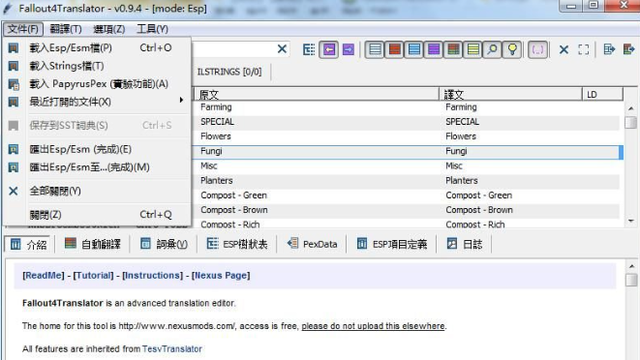640x360 pixels.
Task: Switch to the 自動翻譯 tab
Action: click(x=93, y=244)
